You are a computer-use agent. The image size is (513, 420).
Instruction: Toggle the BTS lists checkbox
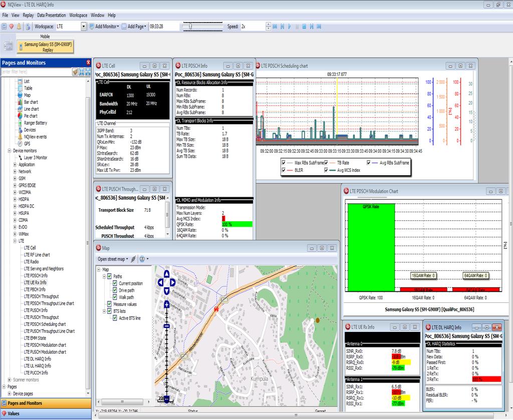pos(110,311)
